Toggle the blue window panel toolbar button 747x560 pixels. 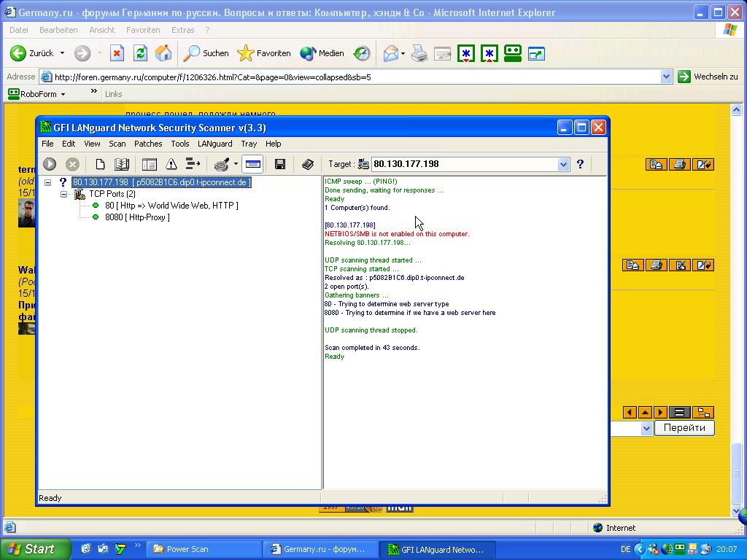tap(252, 164)
